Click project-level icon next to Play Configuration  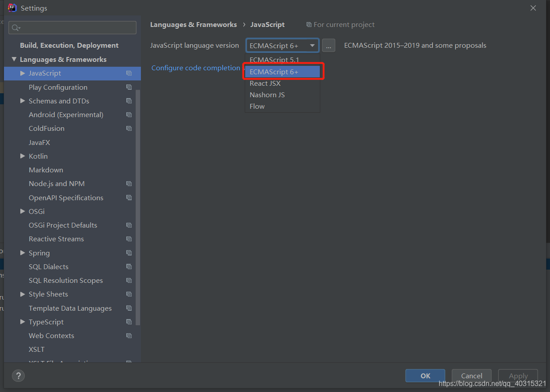129,87
